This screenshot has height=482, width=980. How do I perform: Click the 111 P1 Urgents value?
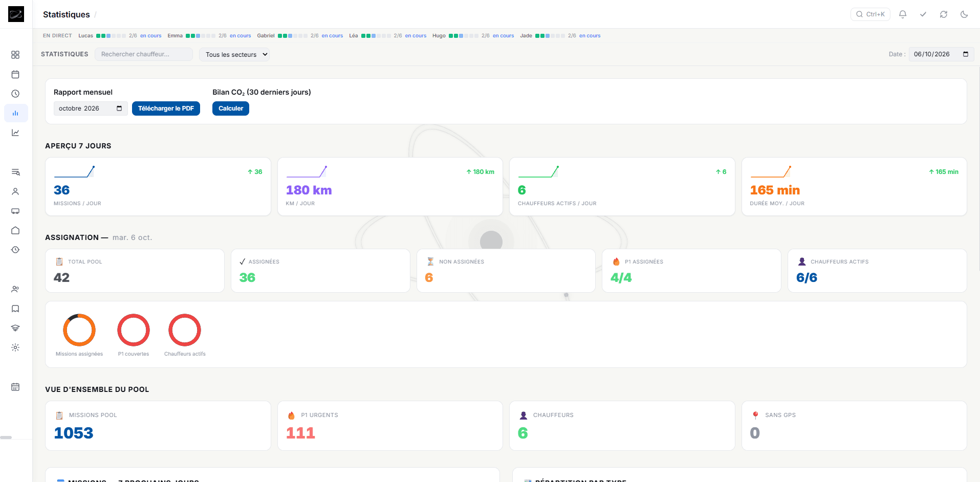coord(300,433)
